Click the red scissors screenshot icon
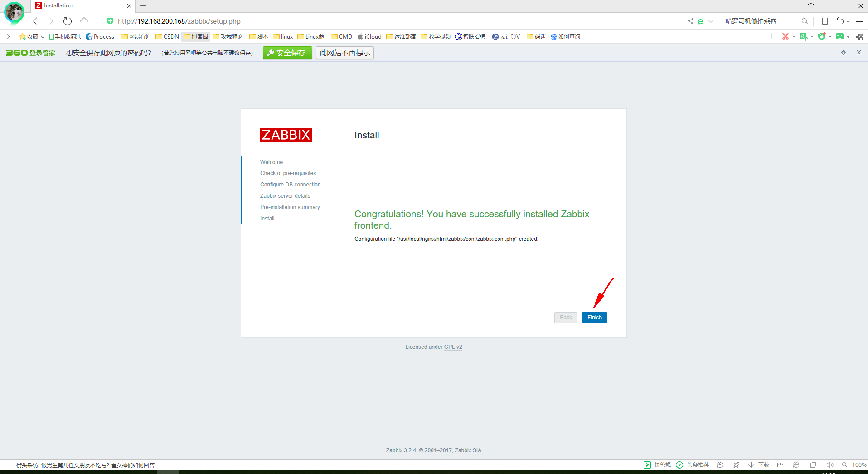868x474 pixels. [786, 37]
